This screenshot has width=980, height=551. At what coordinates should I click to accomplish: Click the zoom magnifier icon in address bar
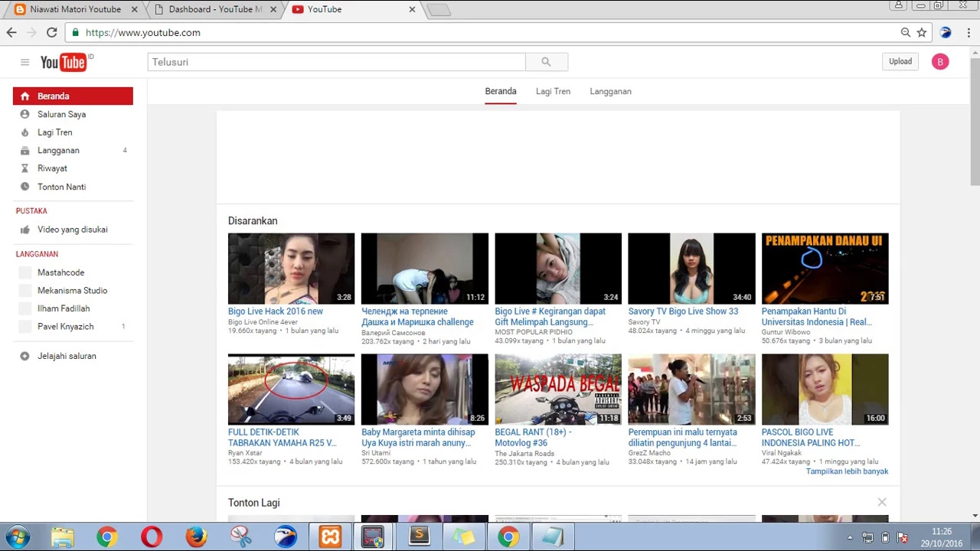[906, 32]
